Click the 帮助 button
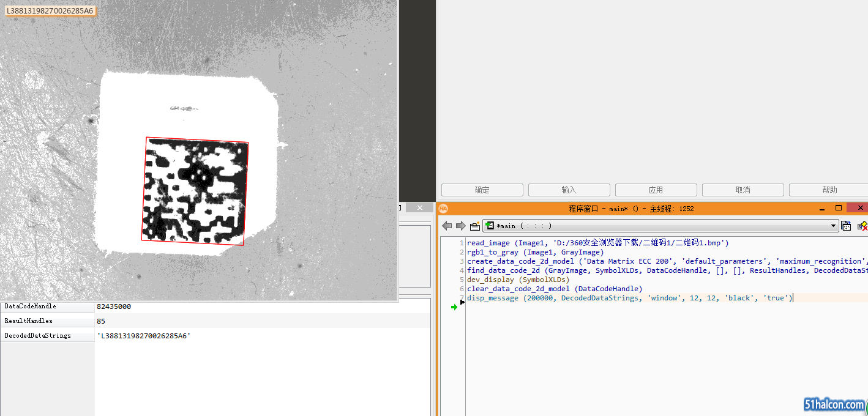The width and height of the screenshot is (868, 416). pos(828,190)
